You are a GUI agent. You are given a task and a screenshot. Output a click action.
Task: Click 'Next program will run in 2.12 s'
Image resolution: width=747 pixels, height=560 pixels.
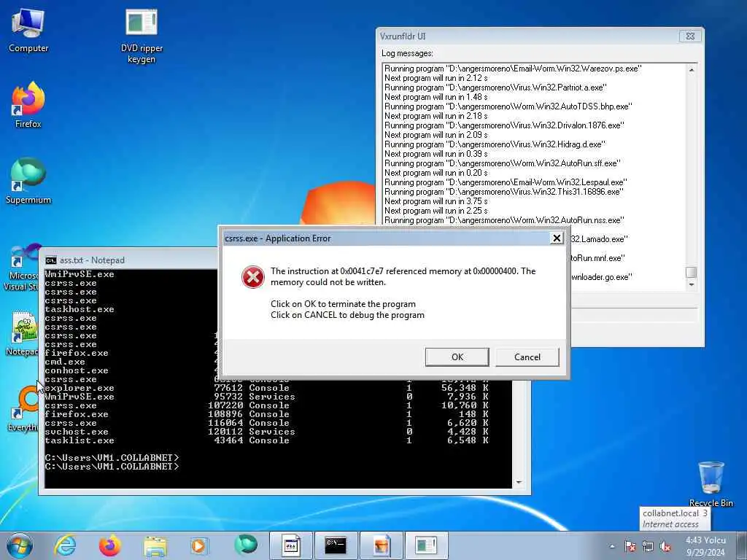pyautogui.click(x=436, y=78)
